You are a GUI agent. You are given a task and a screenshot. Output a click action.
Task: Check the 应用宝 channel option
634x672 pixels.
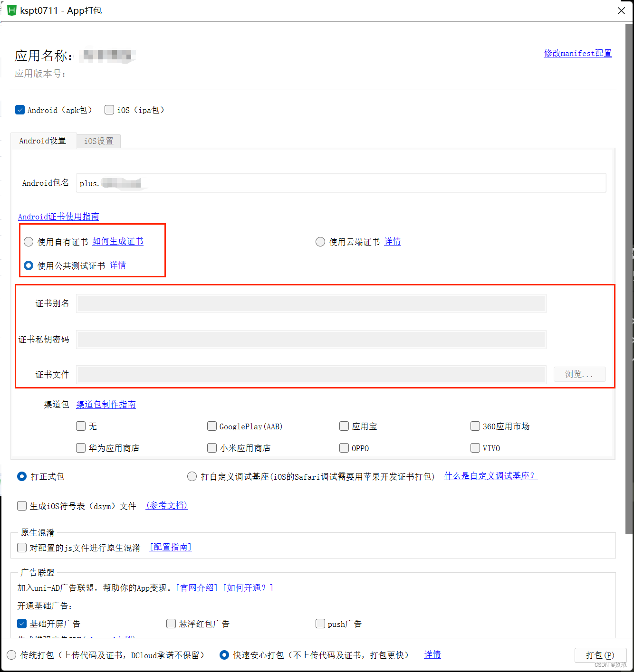coord(344,426)
